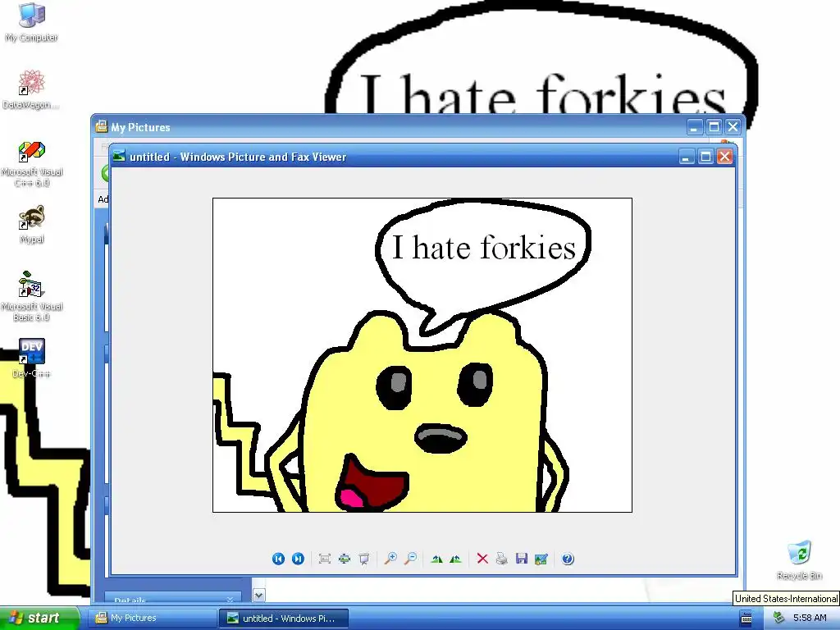
Task: Launch the Mypal browser shortcut
Action: 32,225
